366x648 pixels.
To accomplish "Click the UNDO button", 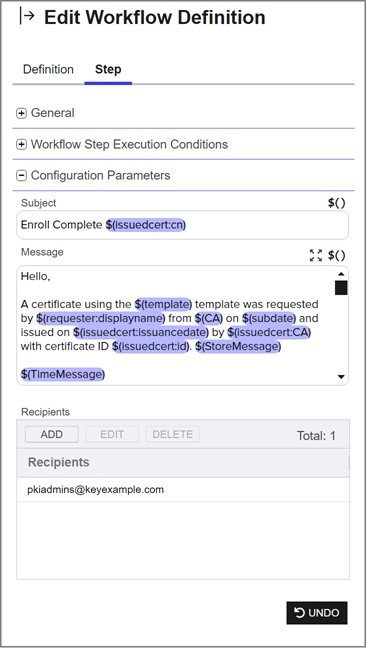I will 317,612.
